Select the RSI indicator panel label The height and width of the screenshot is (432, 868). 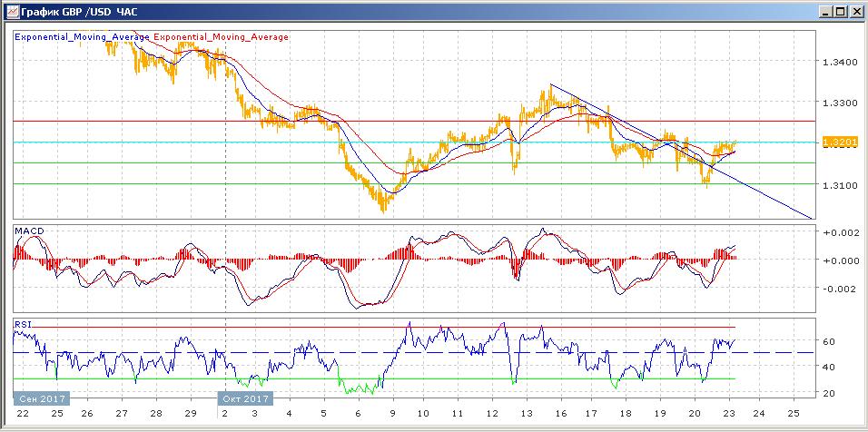click(x=22, y=322)
